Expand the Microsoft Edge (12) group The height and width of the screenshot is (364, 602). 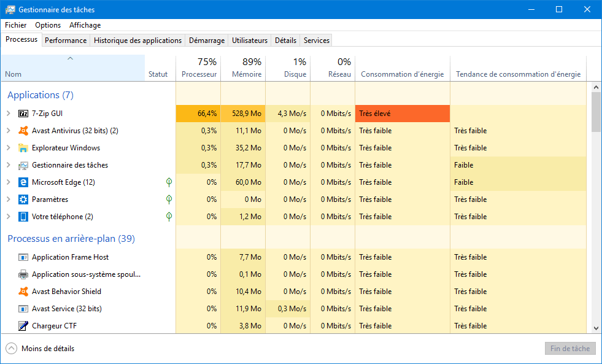(9, 182)
